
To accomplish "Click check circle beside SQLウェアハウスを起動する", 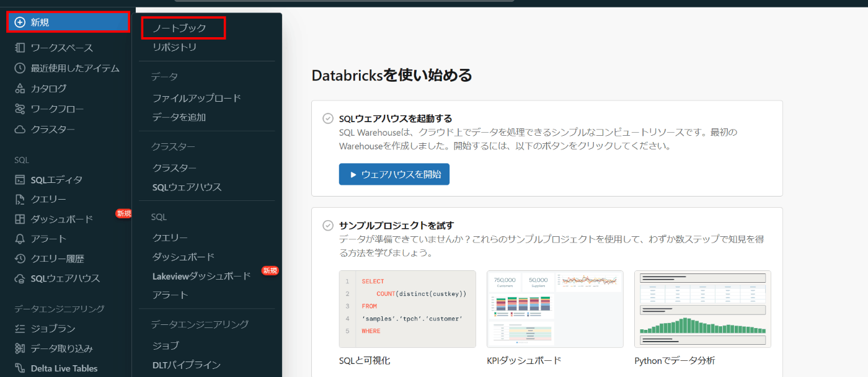I will pos(328,118).
